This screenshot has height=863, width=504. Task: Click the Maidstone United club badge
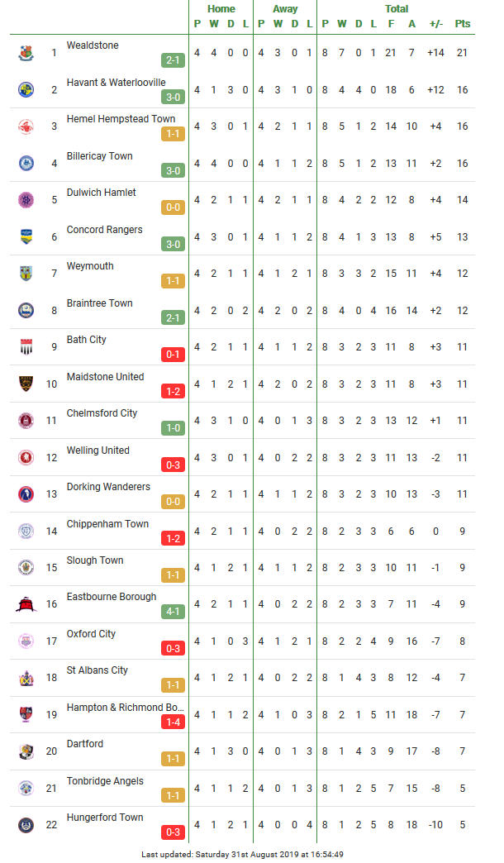26,384
